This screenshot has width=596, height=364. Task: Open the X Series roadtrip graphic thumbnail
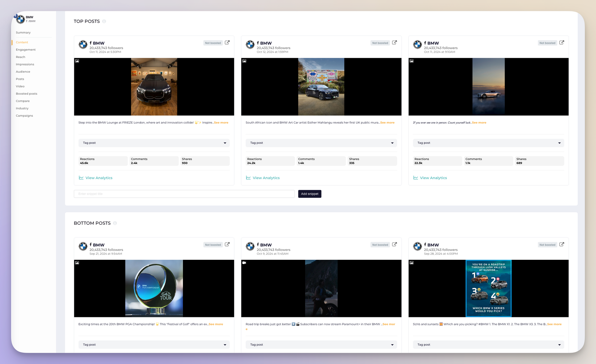[x=488, y=288]
